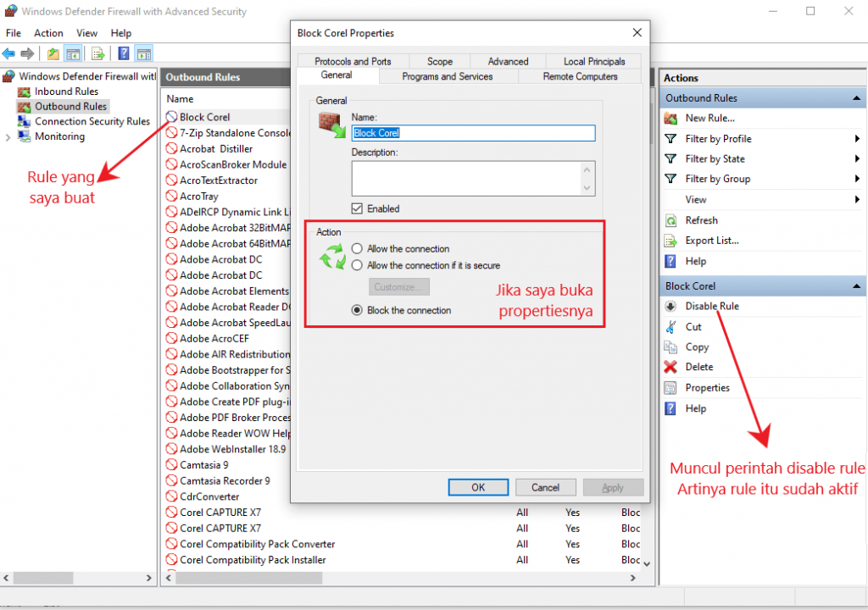Viewport: 868px width, 610px height.
Task: Click the Back arrow toolbar icon
Action: pos(8,53)
